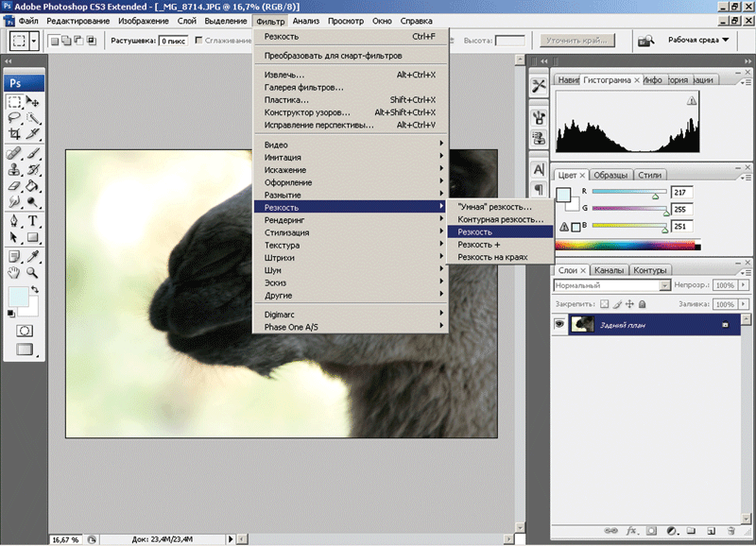The image size is (756, 546).
Task: Click the Eyedropper tool
Action: coord(32,255)
